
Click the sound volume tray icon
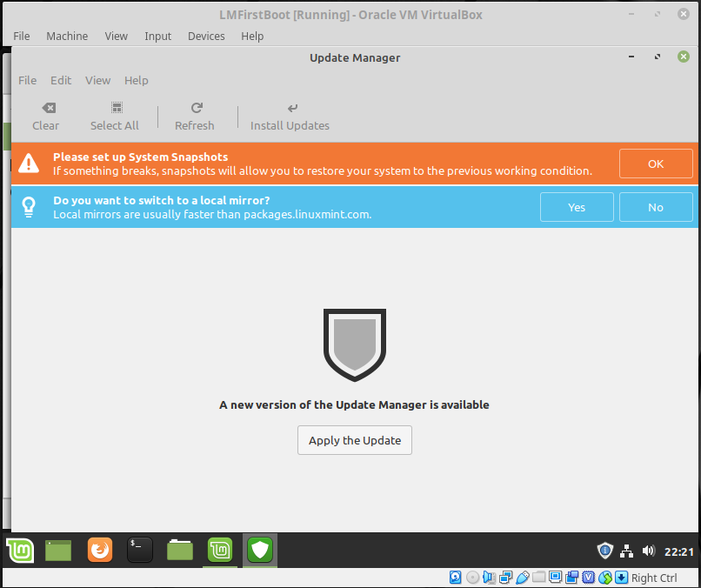[648, 551]
